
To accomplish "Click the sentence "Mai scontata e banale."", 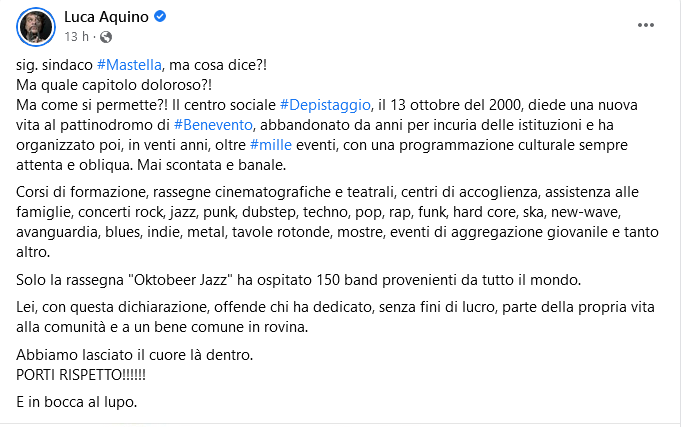I will tap(212, 165).
